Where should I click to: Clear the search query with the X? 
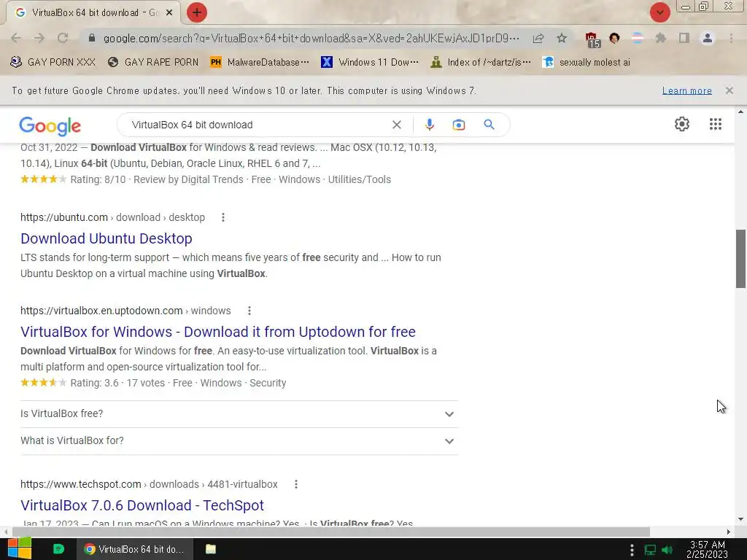point(396,125)
